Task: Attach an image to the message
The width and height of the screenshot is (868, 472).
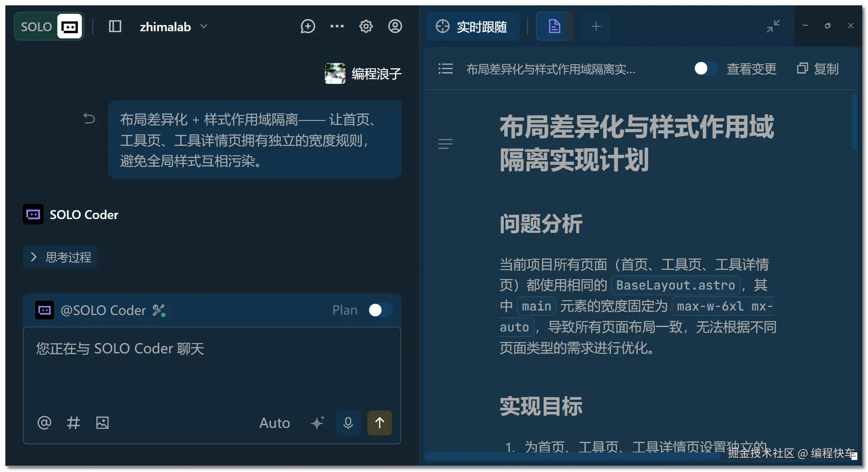Action: (102, 423)
